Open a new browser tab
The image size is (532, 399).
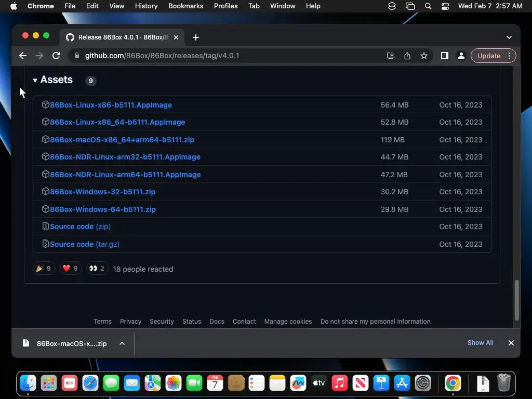tap(196, 37)
